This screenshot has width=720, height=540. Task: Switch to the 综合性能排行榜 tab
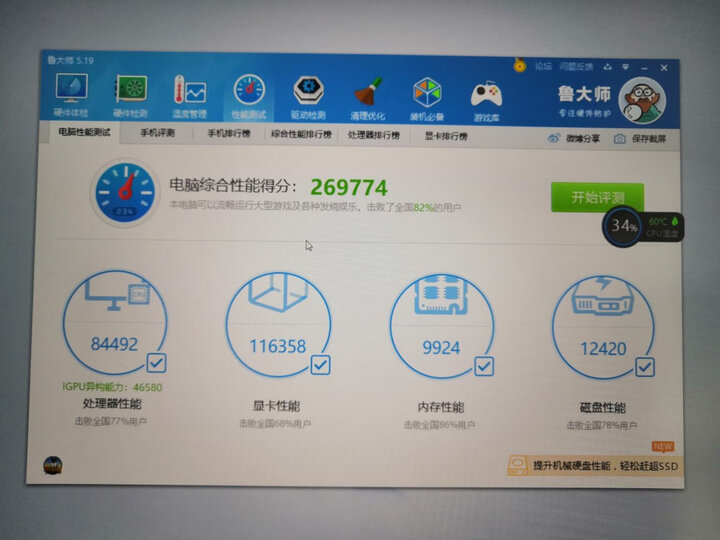click(x=301, y=135)
